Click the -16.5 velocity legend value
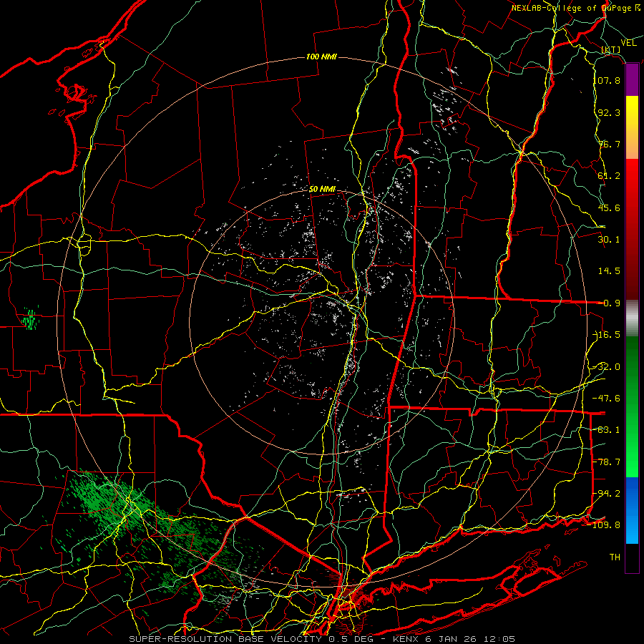 click(x=608, y=335)
